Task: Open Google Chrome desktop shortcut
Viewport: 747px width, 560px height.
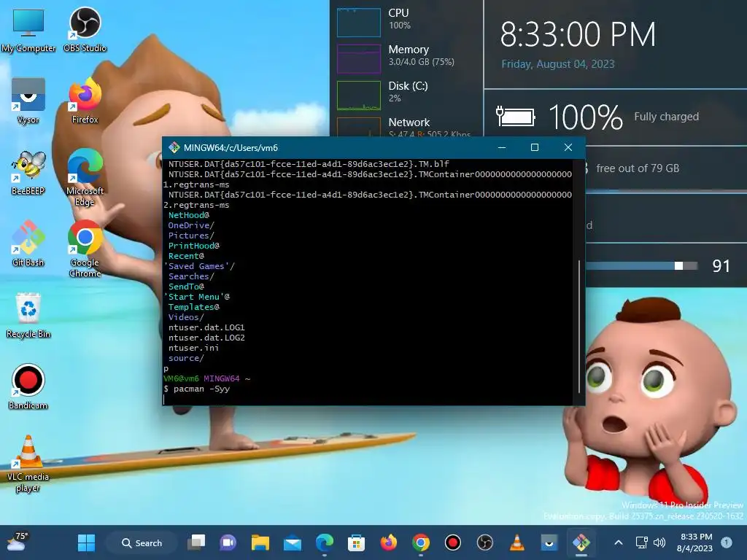Action: 85,249
